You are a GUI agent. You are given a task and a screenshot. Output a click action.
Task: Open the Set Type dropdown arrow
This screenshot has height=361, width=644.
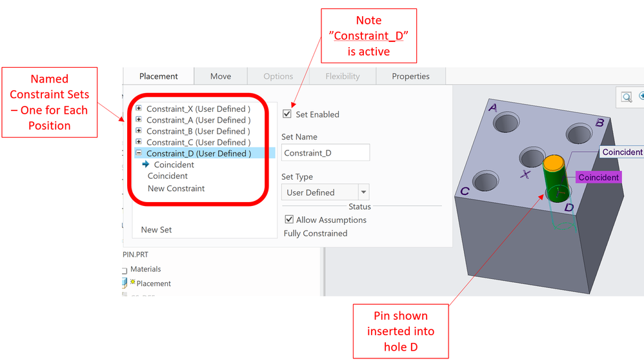(x=363, y=192)
